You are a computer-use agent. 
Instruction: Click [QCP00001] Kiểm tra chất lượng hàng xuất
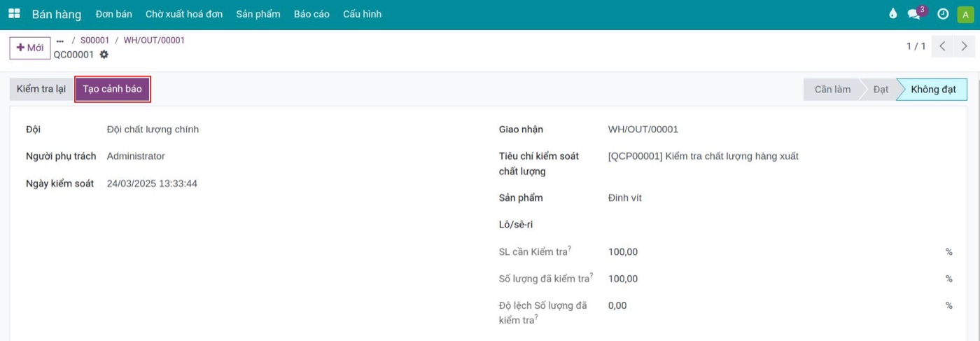[x=703, y=156]
